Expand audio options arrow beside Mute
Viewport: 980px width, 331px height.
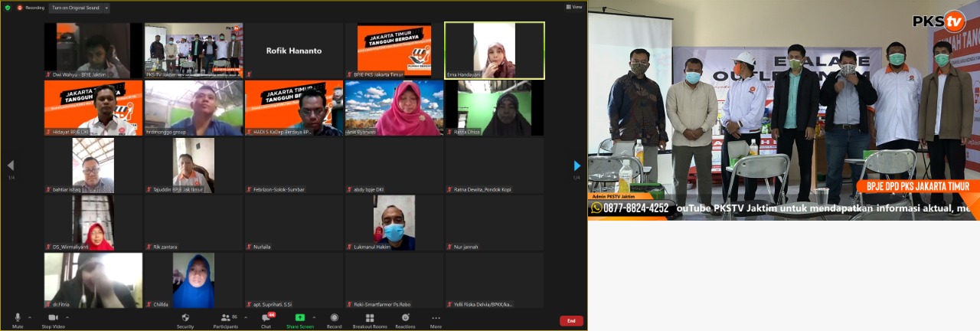click(30, 316)
